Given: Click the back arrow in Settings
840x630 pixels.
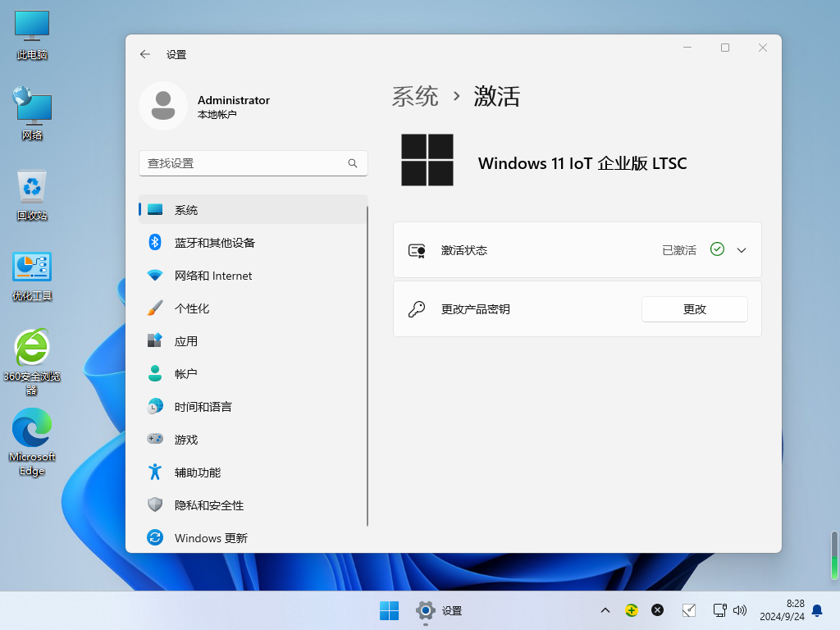Looking at the screenshot, I should pos(144,54).
